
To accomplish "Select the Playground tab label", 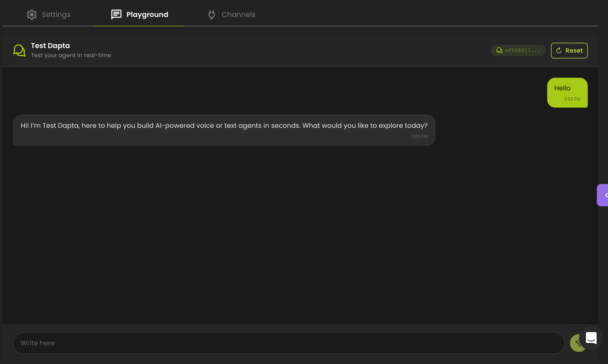I will click(147, 15).
